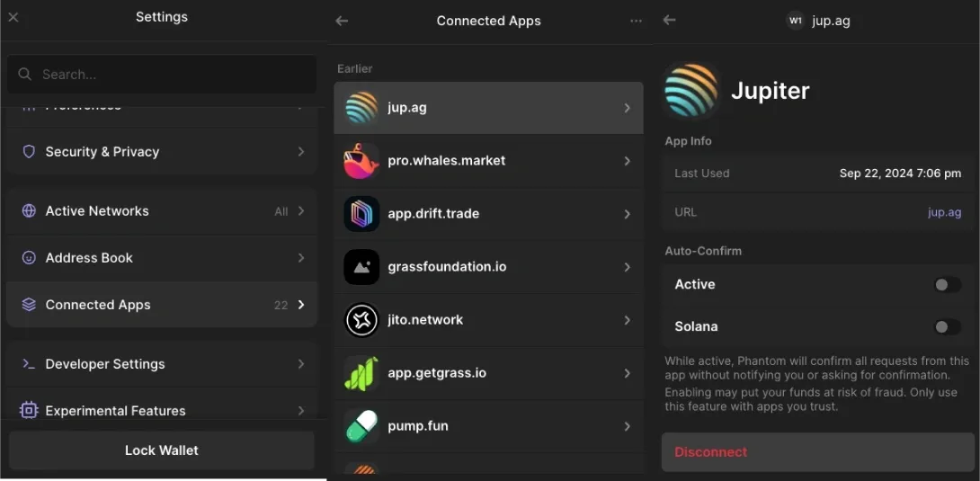
Task: Expand the jup.ag row chevron
Action: click(627, 108)
